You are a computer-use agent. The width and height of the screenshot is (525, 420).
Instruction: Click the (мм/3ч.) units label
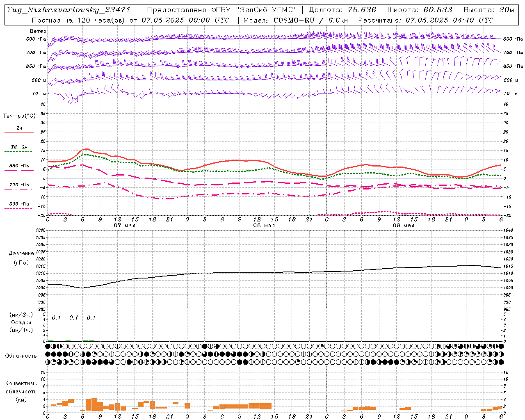pos(21,315)
